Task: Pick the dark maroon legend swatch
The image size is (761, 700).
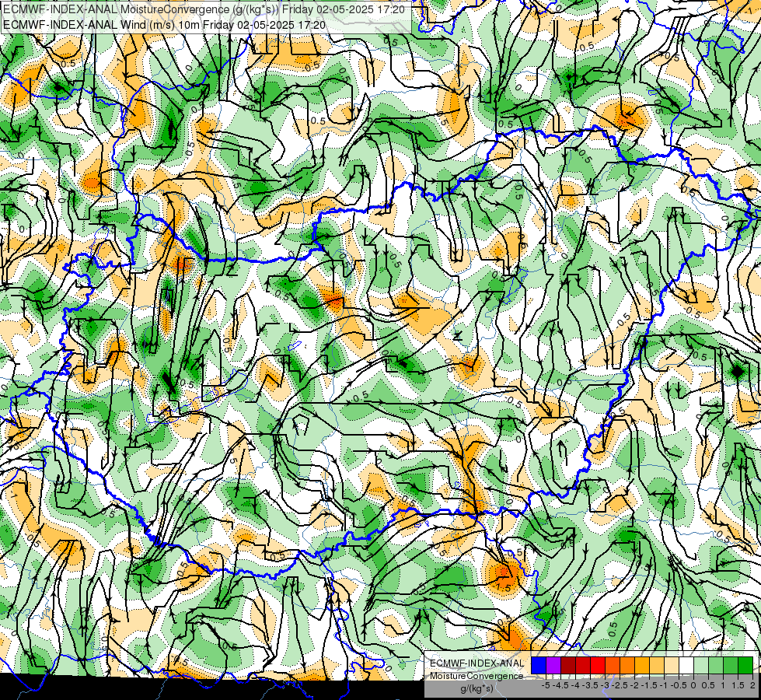Action: click(x=568, y=665)
